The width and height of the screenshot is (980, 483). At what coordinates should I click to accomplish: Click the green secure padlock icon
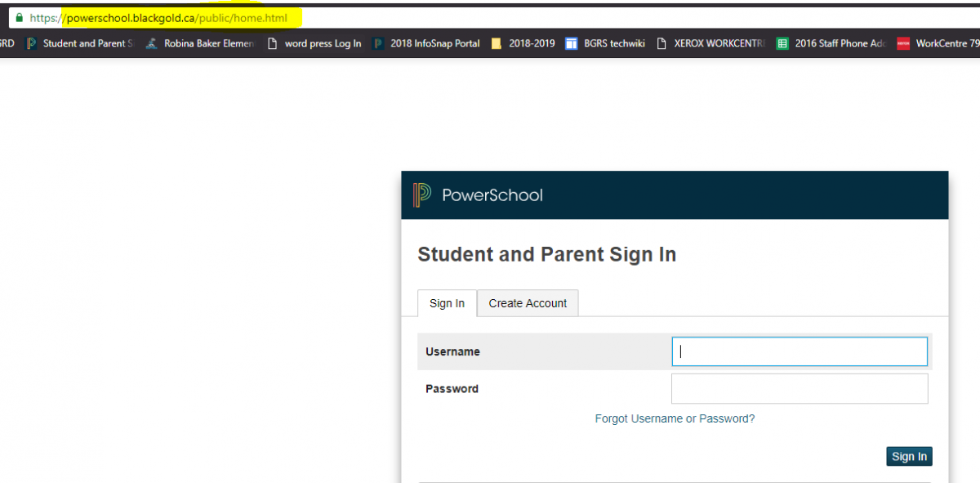click(18, 18)
